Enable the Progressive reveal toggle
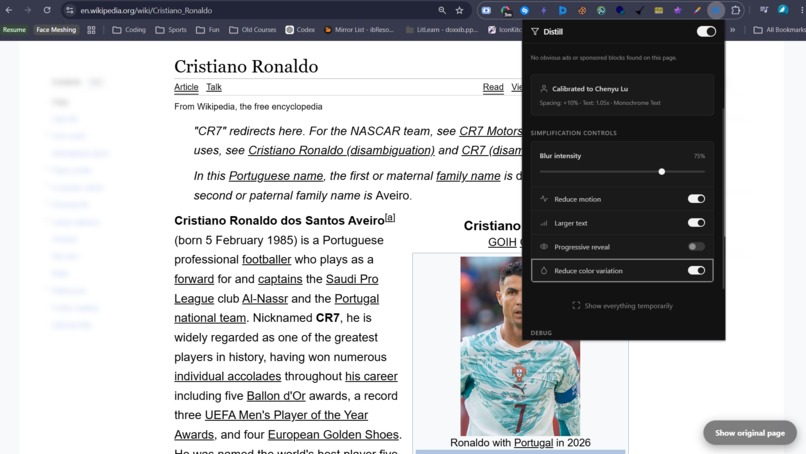 (697, 247)
